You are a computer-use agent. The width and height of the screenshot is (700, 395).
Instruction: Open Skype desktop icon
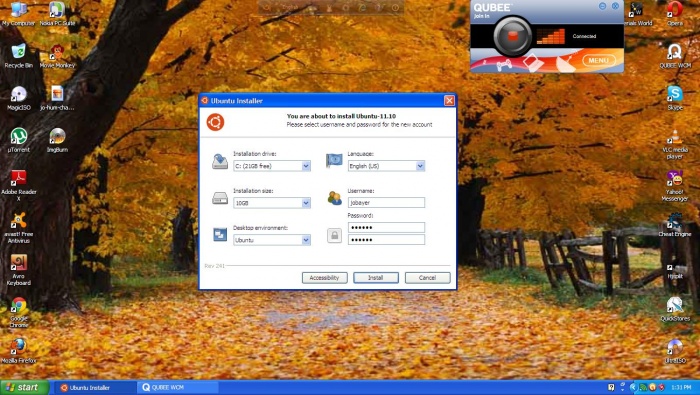(x=675, y=98)
